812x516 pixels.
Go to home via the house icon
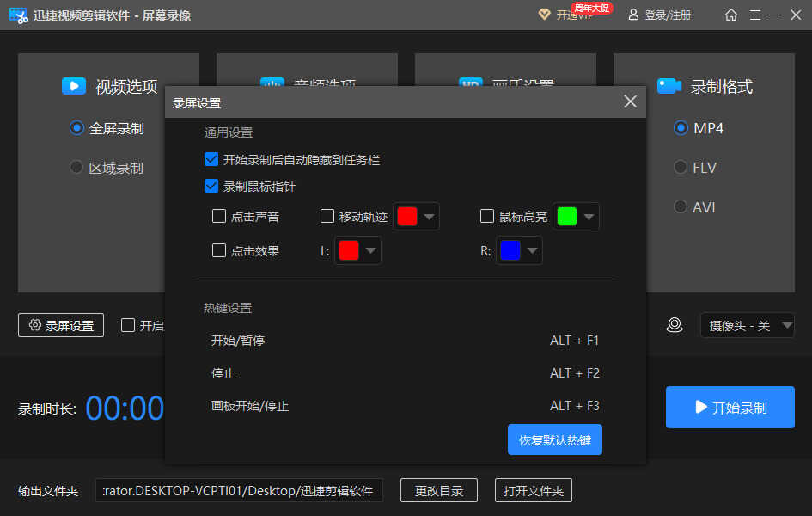730,15
